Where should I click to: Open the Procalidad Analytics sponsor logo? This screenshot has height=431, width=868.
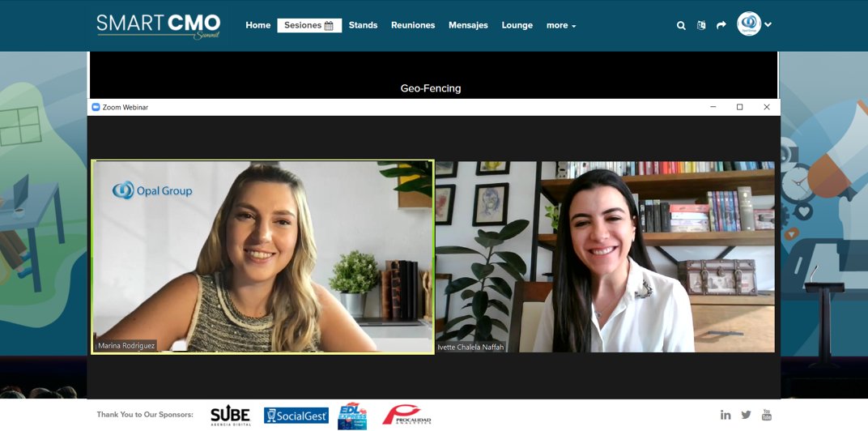[x=406, y=415]
